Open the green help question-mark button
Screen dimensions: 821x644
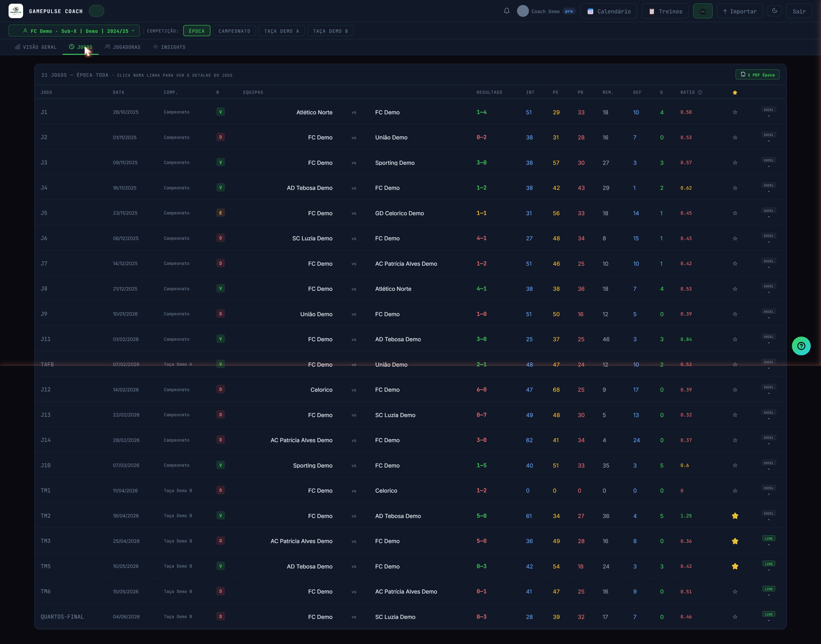801,346
